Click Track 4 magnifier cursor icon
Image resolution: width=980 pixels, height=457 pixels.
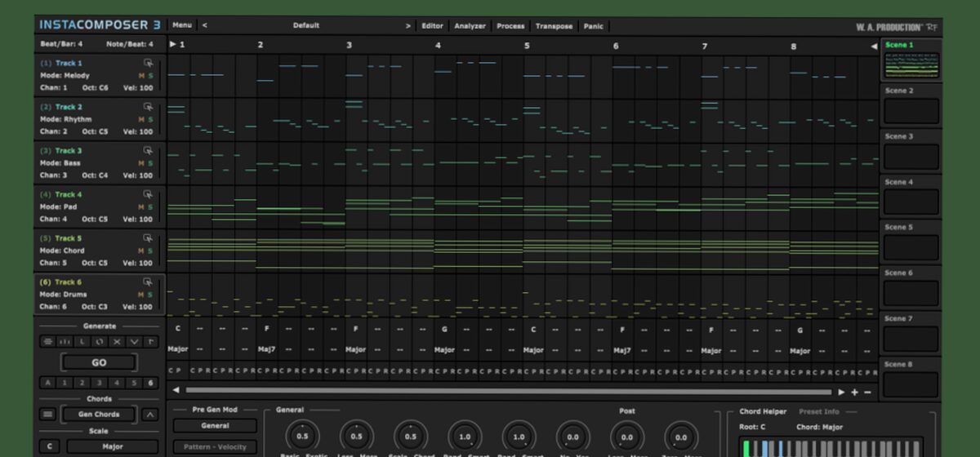pos(148,195)
